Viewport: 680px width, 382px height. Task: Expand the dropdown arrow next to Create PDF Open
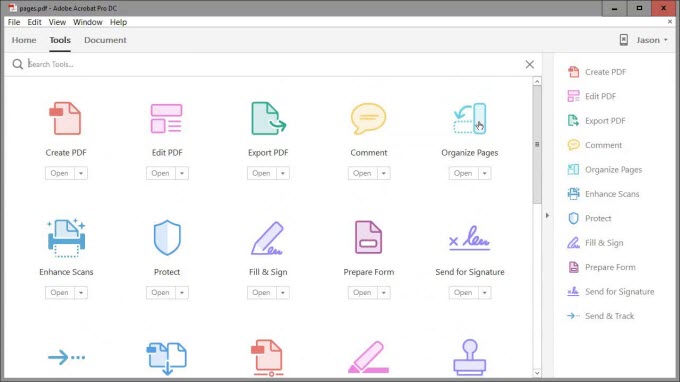point(81,173)
